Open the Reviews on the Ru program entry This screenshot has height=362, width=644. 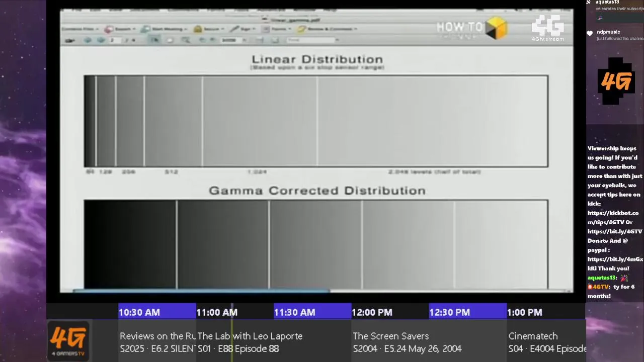coord(157,342)
